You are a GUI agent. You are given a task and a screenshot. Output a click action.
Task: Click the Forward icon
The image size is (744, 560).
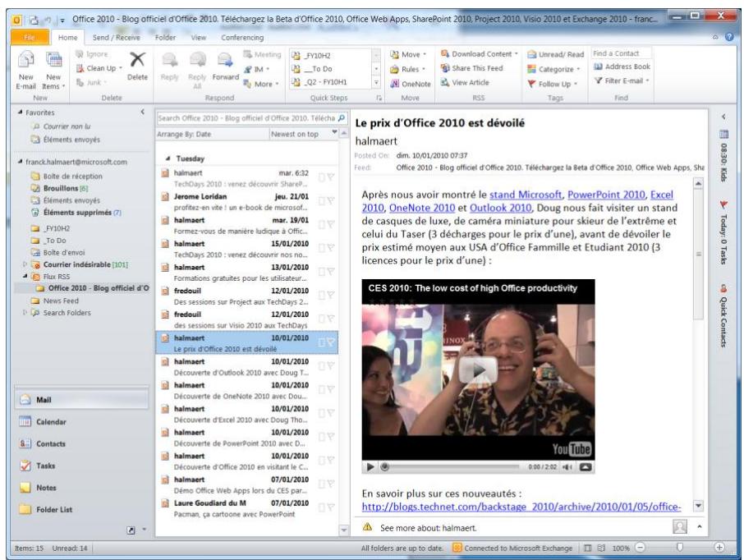(x=225, y=60)
